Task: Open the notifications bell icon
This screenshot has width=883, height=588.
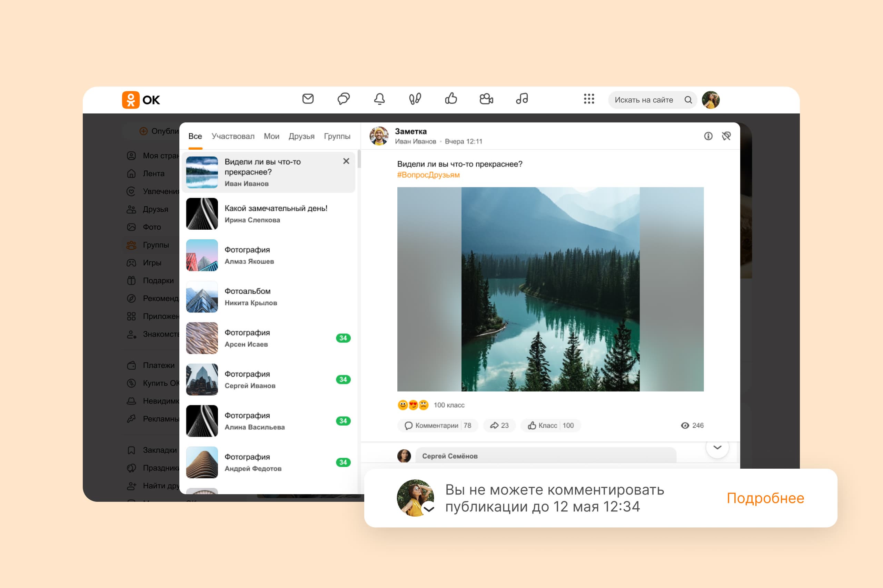Action: pos(379,99)
